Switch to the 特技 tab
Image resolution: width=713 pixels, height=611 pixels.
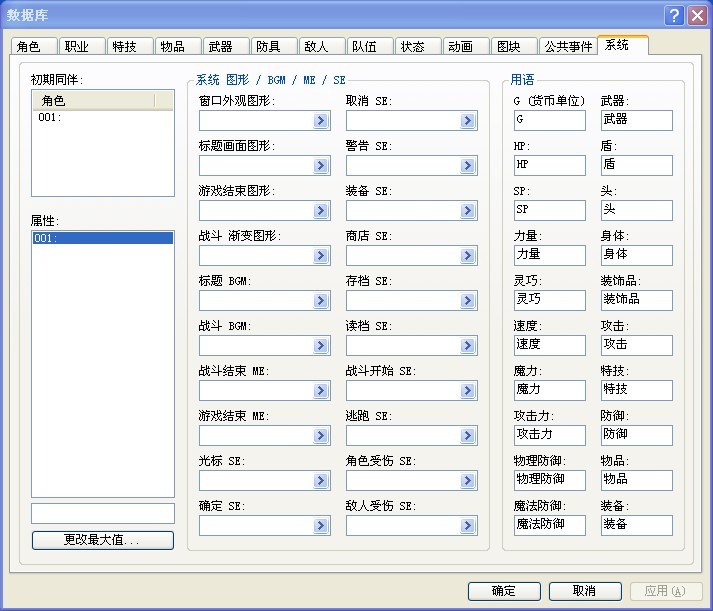click(x=130, y=46)
